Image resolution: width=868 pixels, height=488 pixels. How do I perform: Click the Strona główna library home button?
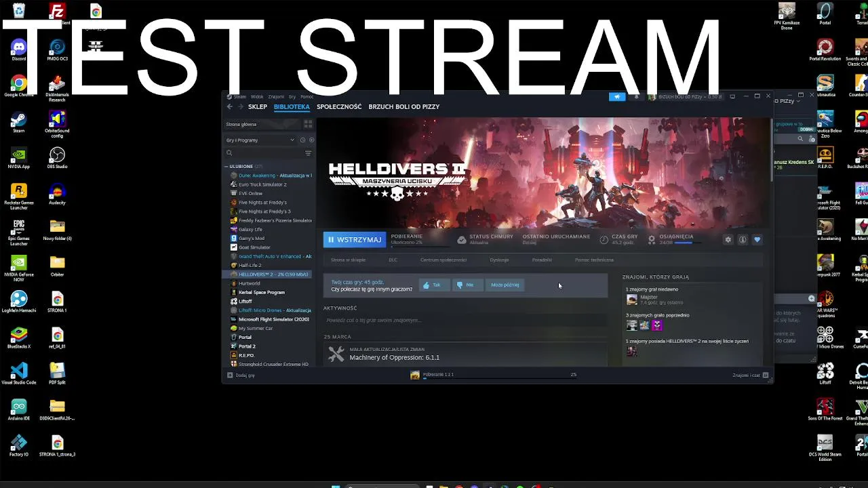(262, 124)
